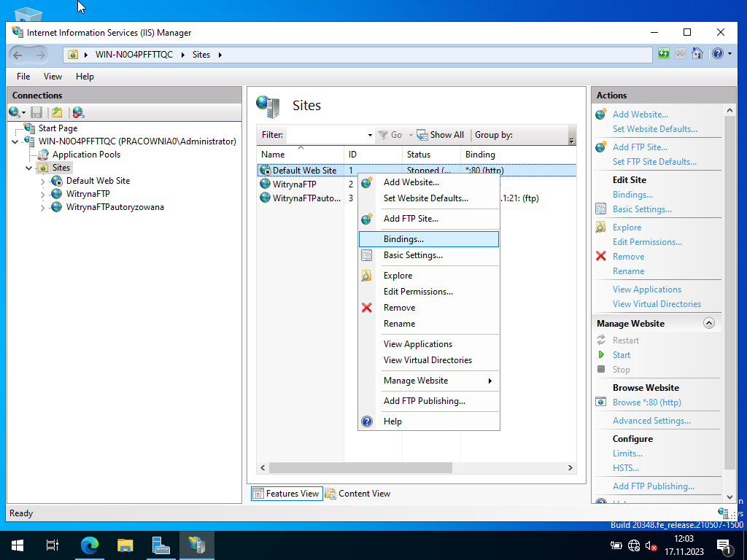Viewport: 747px width, 560px height.
Task: Choose Help in the context menu
Action: tap(429, 421)
